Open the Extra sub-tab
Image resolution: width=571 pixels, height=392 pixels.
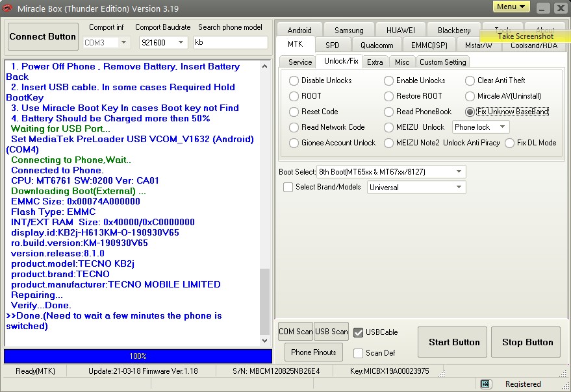pyautogui.click(x=375, y=62)
